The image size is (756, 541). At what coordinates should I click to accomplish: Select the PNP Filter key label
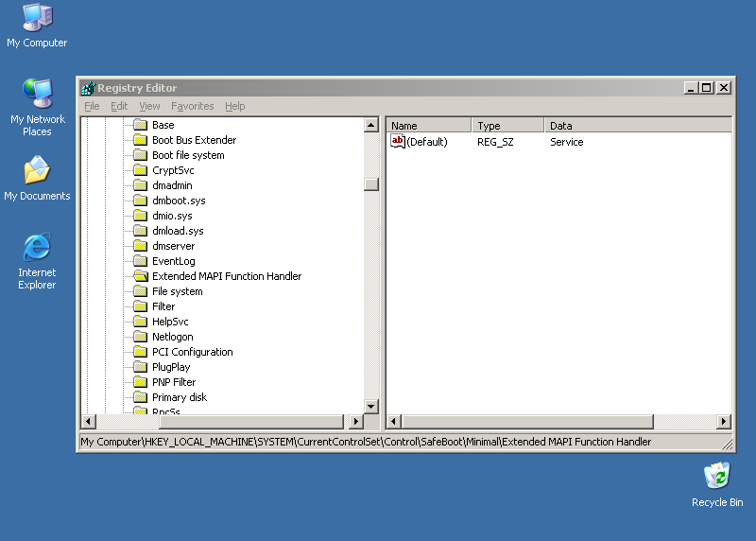pos(174,382)
